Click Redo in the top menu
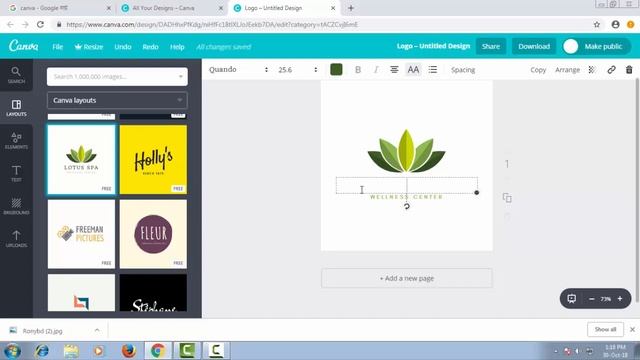The width and height of the screenshot is (640, 360). click(x=150, y=47)
